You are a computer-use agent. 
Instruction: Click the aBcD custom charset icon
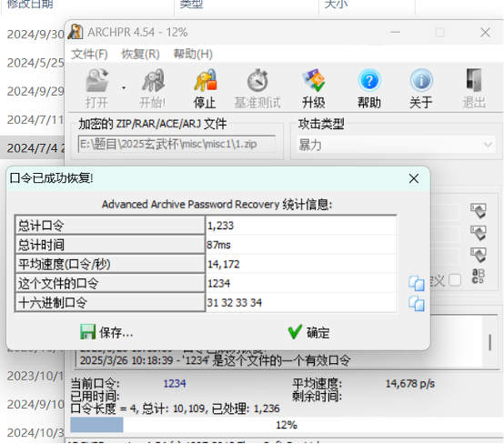(x=478, y=277)
